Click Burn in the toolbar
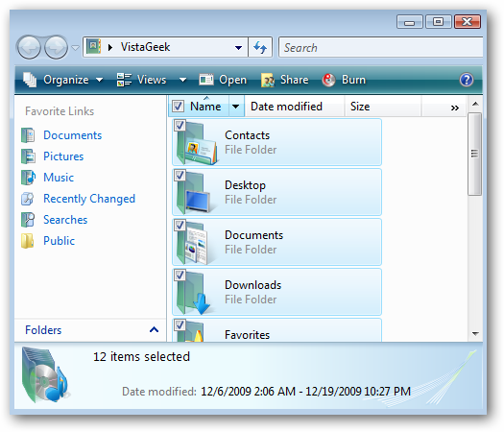The image size is (504, 432). [344, 80]
